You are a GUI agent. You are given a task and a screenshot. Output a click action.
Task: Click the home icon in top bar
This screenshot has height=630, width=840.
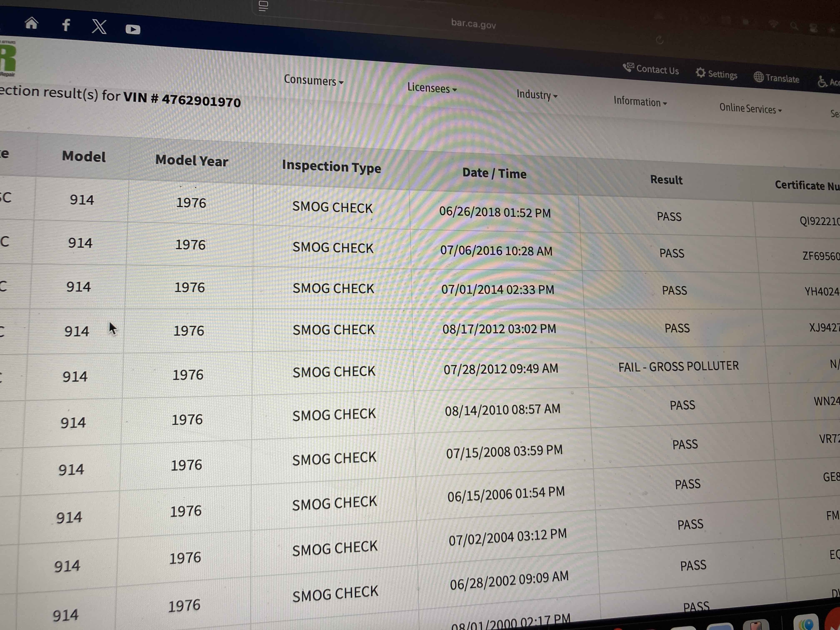pos(31,24)
